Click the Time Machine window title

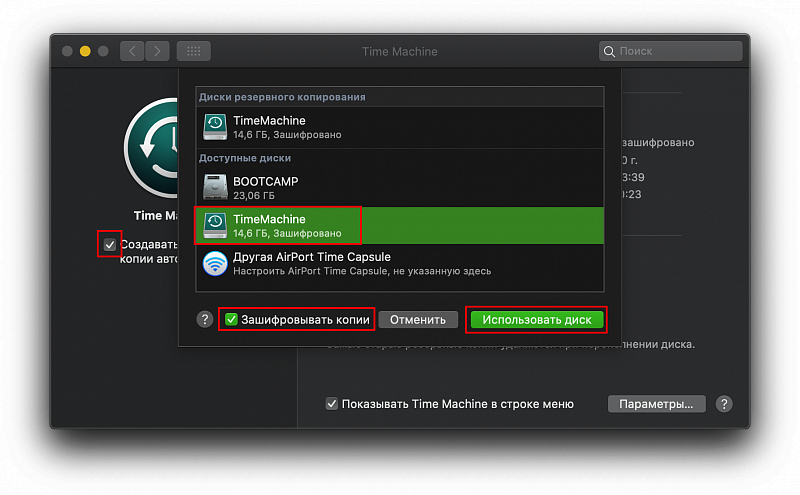[399, 51]
